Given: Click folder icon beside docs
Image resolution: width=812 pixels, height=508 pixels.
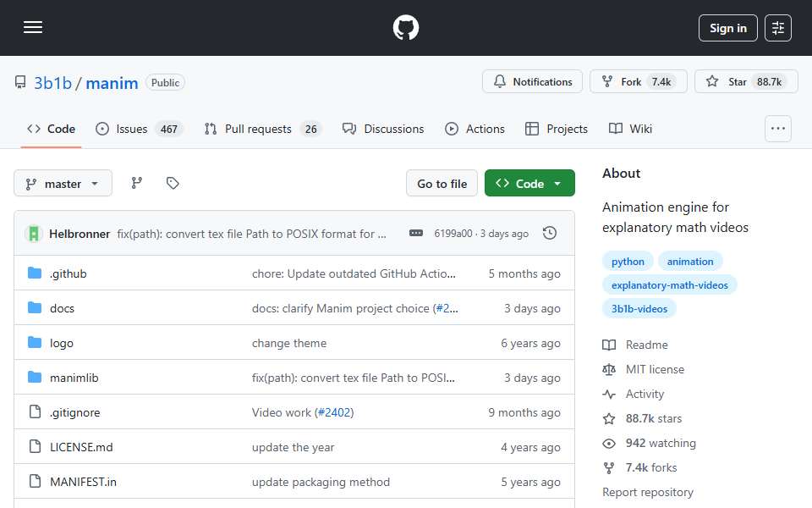Looking at the screenshot, I should (x=35, y=308).
